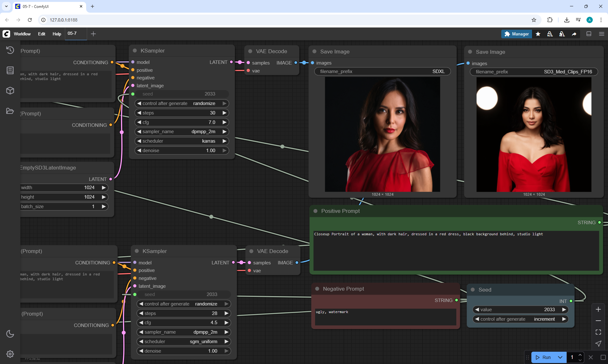Collapse the Positive Prompt node dot

click(x=315, y=211)
